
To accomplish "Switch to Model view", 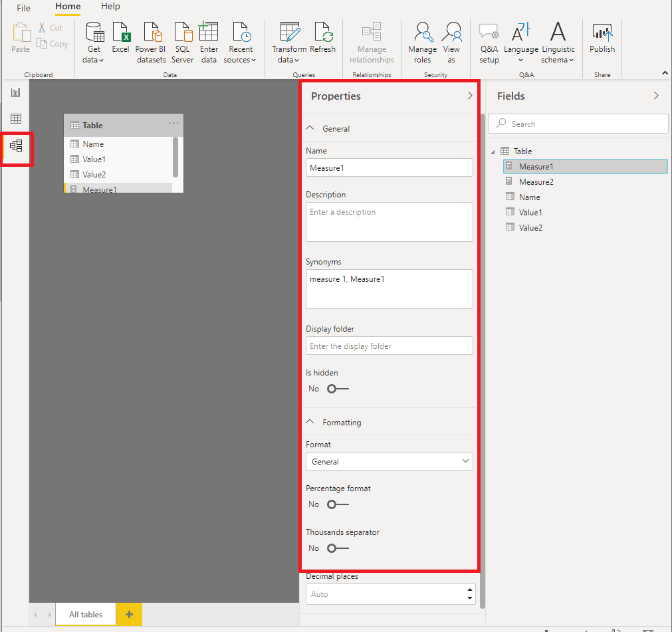I will tap(16, 146).
